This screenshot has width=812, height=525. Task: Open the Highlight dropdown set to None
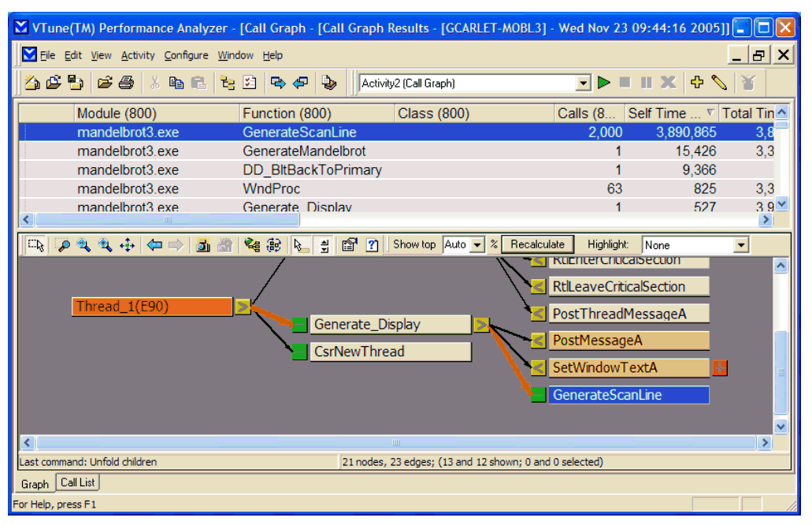coord(740,245)
